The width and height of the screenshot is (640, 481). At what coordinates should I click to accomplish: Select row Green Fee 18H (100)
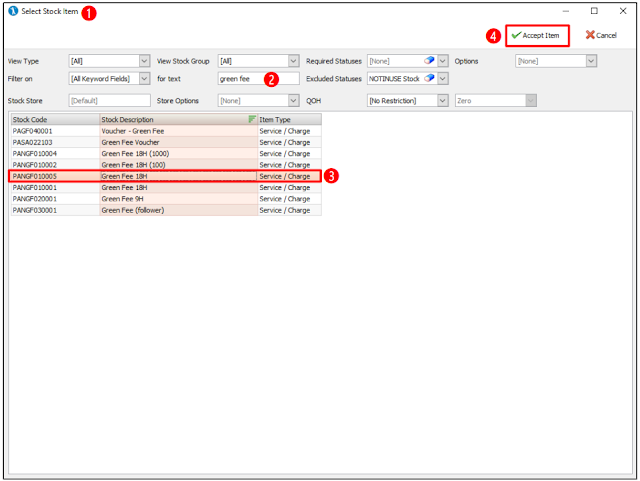(x=166, y=165)
